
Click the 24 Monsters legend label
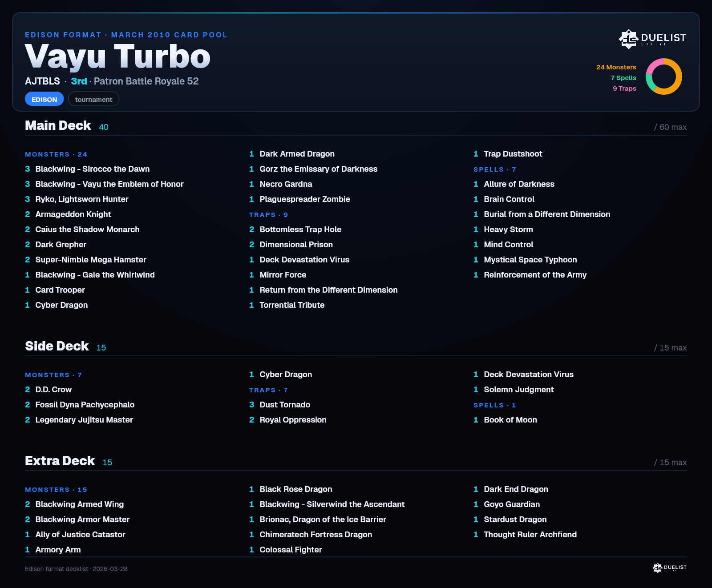tap(616, 67)
